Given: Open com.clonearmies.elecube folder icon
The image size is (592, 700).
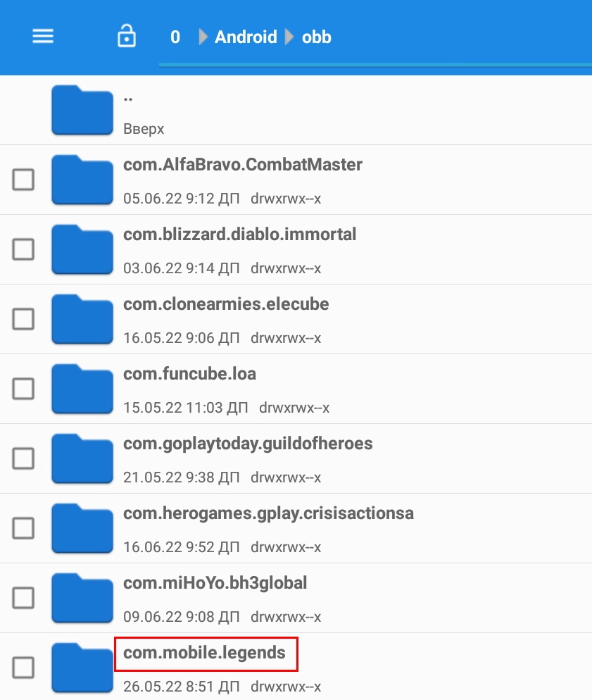Looking at the screenshot, I should 82,319.
